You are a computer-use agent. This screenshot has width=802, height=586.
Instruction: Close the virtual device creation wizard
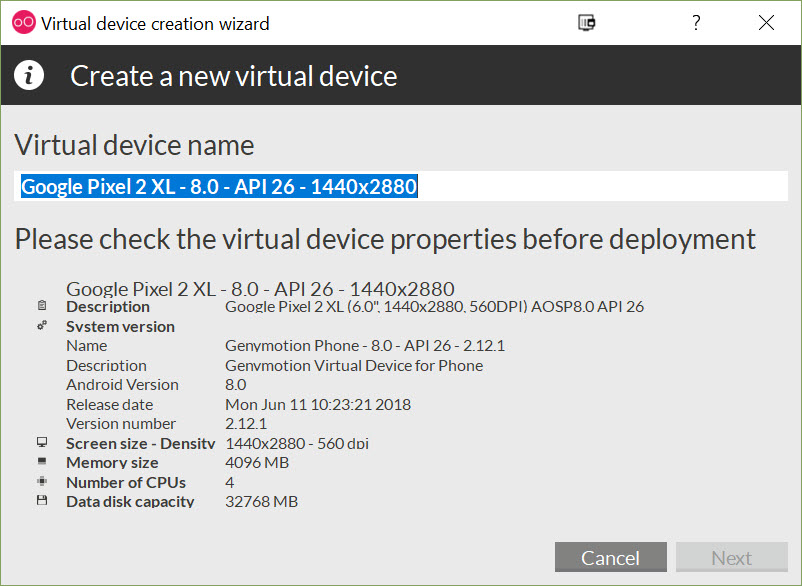coord(766,22)
